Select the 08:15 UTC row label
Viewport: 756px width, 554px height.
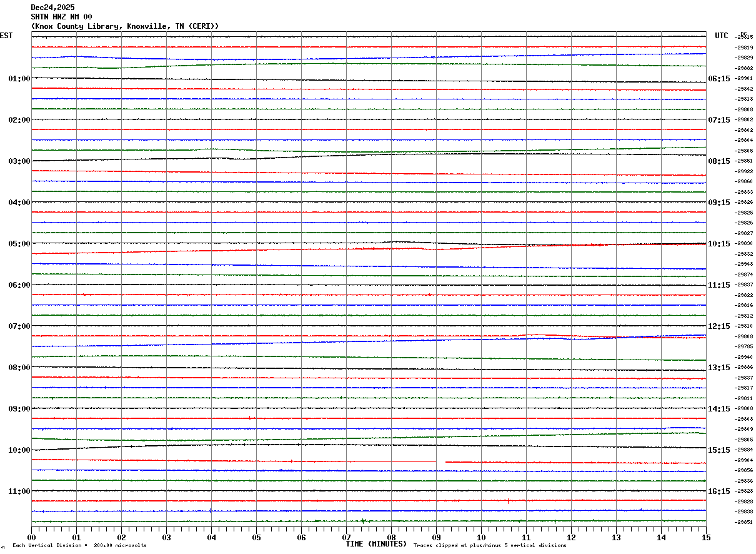tap(719, 161)
